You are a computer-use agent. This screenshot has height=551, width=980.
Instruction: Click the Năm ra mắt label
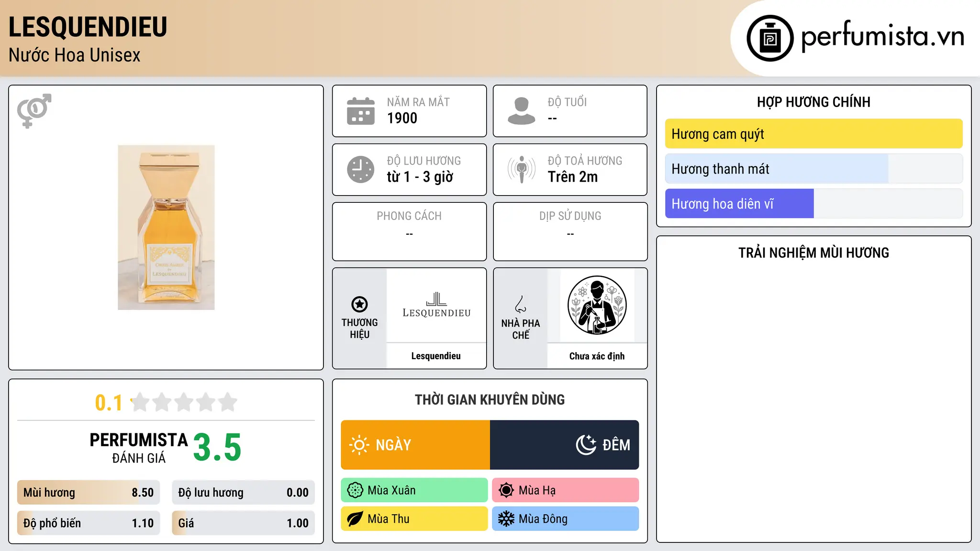tap(418, 102)
